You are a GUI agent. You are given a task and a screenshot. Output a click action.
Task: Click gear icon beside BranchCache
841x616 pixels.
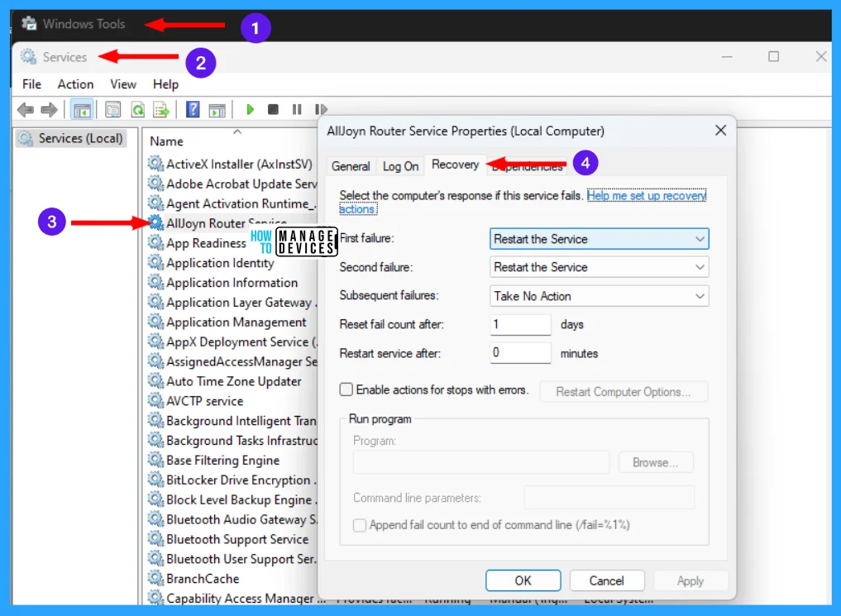[155, 579]
